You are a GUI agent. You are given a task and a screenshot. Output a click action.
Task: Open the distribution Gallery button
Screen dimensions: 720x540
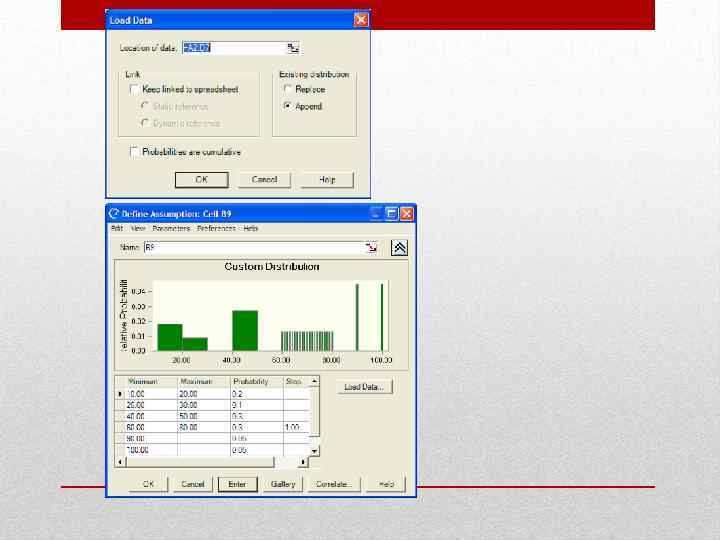click(x=283, y=484)
